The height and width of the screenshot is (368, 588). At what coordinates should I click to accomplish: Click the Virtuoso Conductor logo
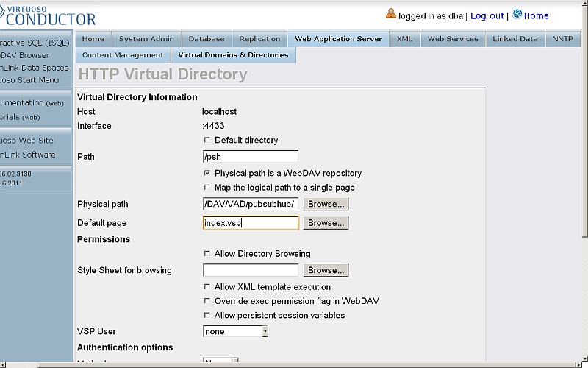coord(48,15)
